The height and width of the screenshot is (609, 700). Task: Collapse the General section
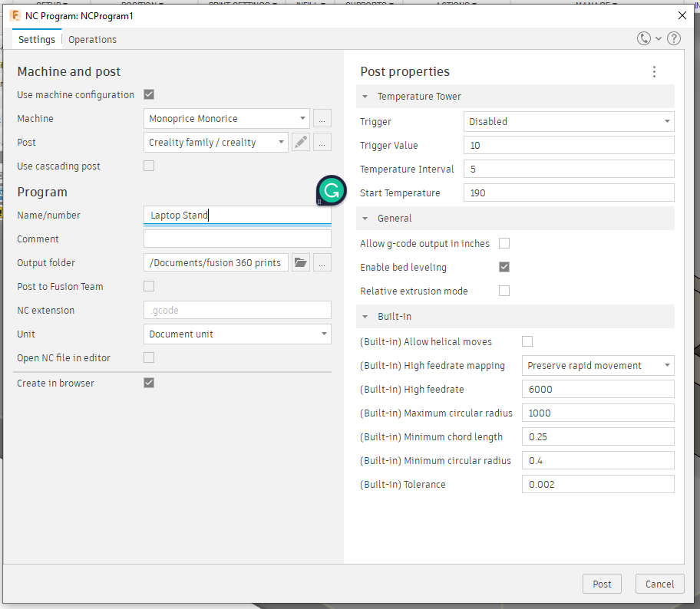pos(365,218)
